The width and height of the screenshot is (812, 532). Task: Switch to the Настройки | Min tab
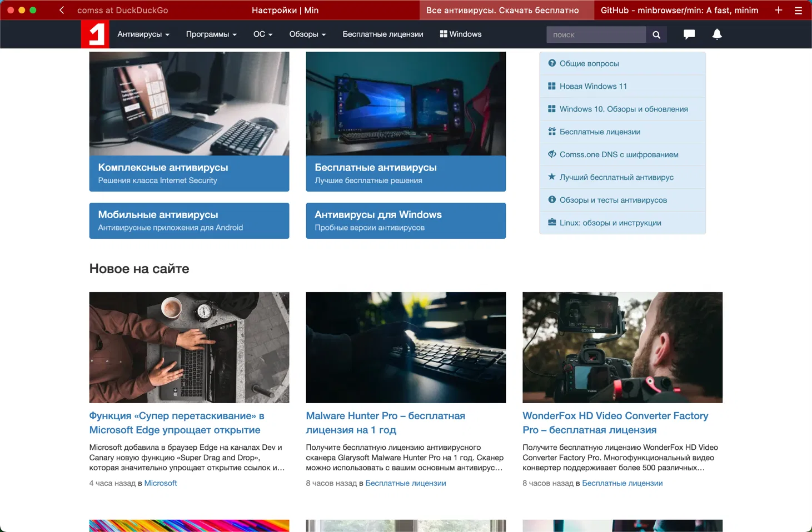point(285,10)
